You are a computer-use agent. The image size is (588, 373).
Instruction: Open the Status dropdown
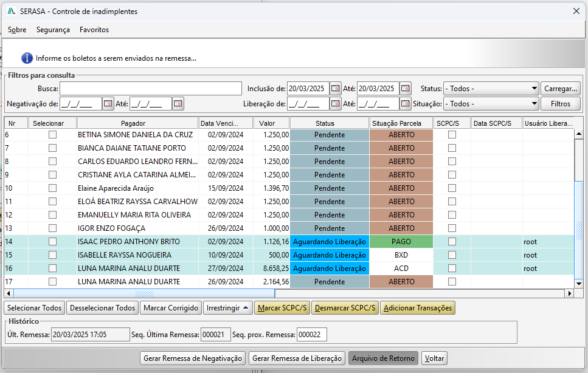[491, 89]
